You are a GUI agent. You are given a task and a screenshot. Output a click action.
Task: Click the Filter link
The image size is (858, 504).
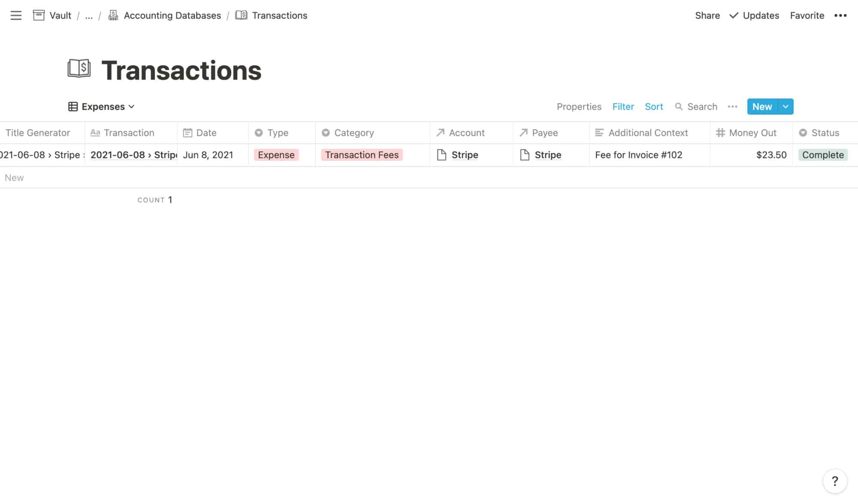(x=623, y=106)
